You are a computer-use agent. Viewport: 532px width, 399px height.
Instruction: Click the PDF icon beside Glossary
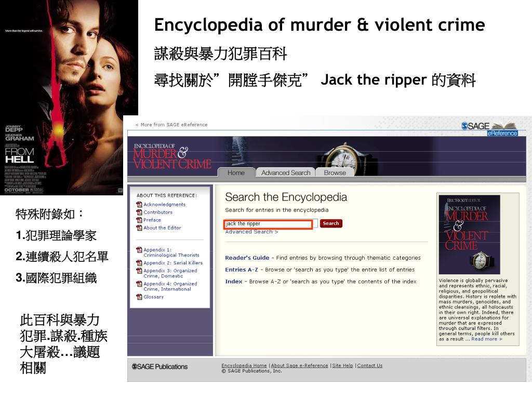point(139,297)
